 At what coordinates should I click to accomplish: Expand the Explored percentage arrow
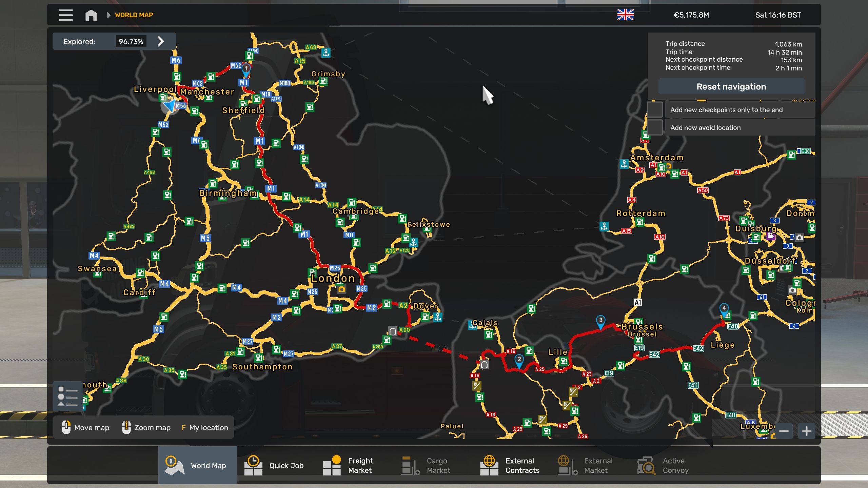[x=161, y=41]
